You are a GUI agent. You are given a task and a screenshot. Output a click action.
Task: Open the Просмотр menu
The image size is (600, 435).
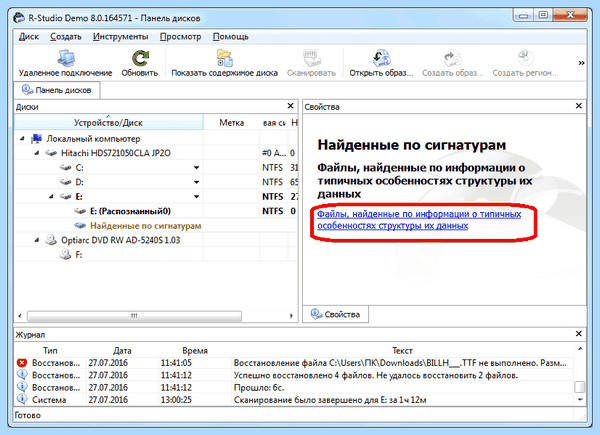[x=180, y=37]
